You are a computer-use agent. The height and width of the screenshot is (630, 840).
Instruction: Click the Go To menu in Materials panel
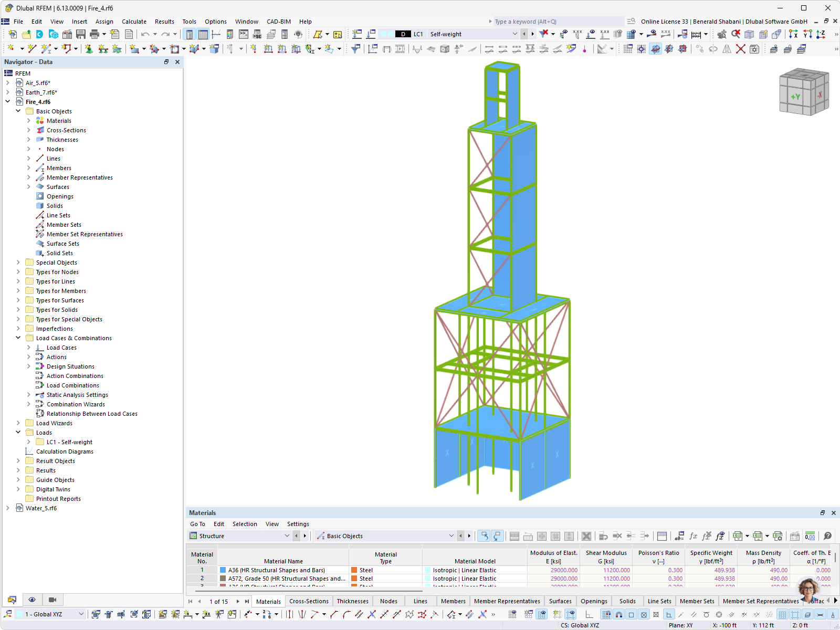pyautogui.click(x=197, y=524)
